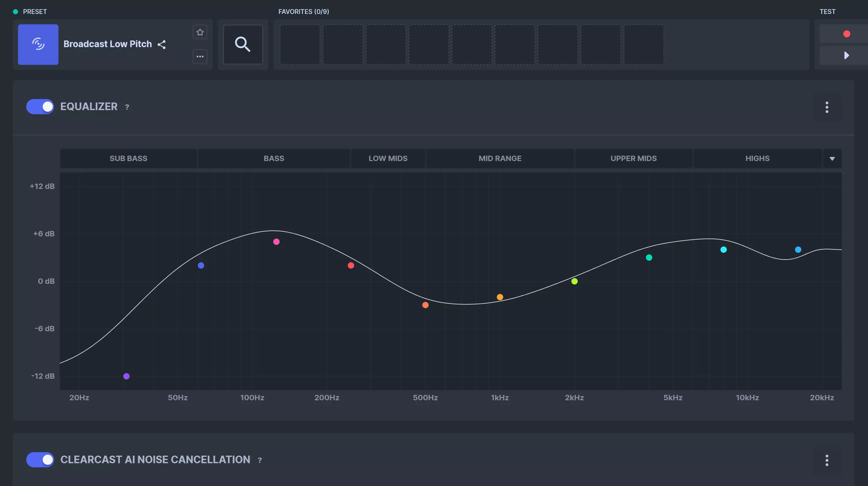The height and width of the screenshot is (486, 868).
Task: Open ClearCast AI Noise Cancellation help icon
Action: tap(260, 460)
